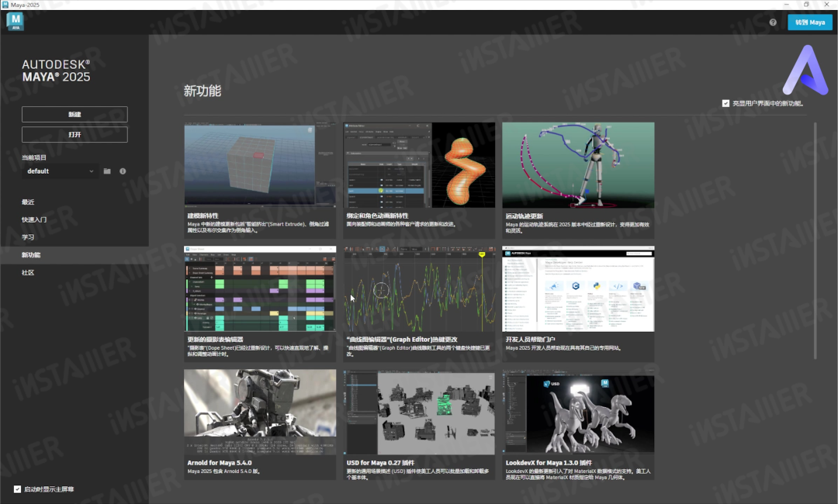Close the Maya 2025 window
Screen dimensions: 838x504
pos(826,5)
